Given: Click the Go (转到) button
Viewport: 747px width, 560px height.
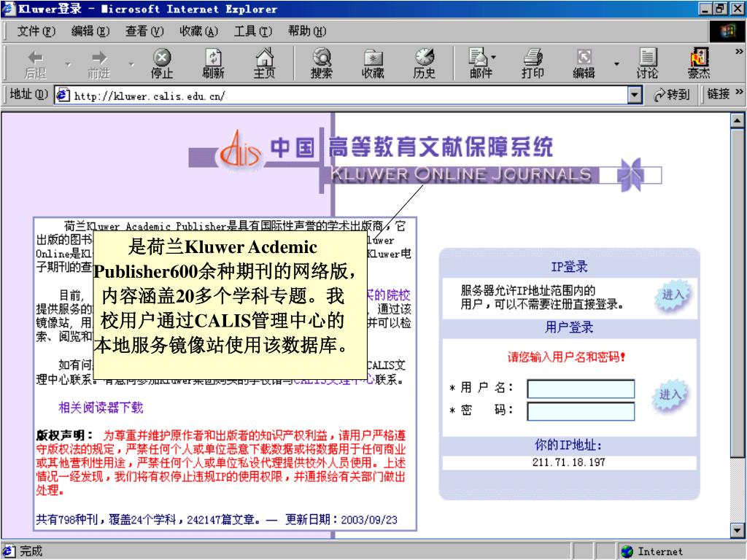Looking at the screenshot, I should click(x=672, y=95).
